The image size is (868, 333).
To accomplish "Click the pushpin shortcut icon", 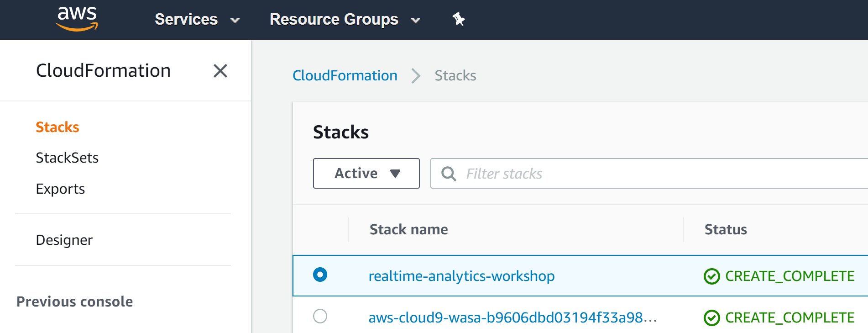I will coord(458,19).
